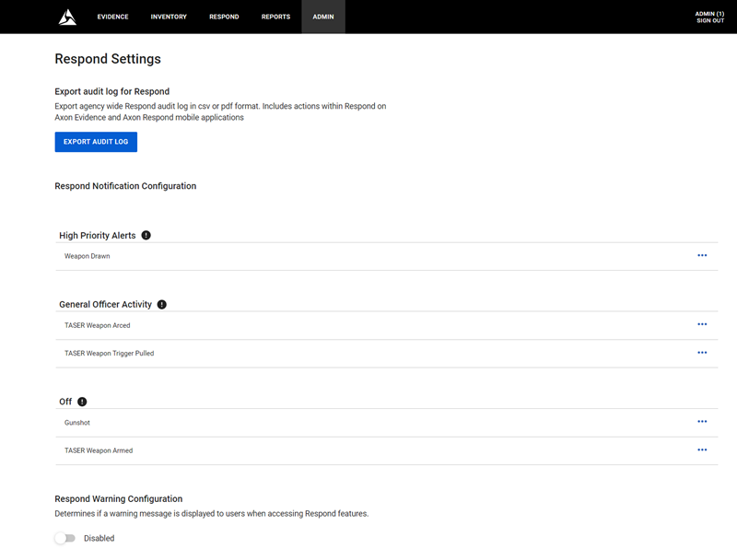This screenshot has height=560, width=737.
Task: Open the options menu for TASER Weapon Arced
Action: pyautogui.click(x=702, y=324)
